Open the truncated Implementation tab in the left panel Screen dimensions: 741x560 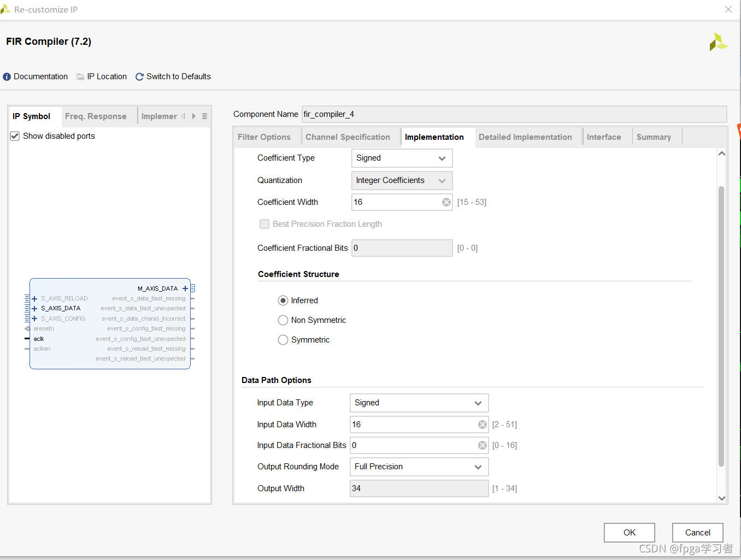click(x=159, y=116)
